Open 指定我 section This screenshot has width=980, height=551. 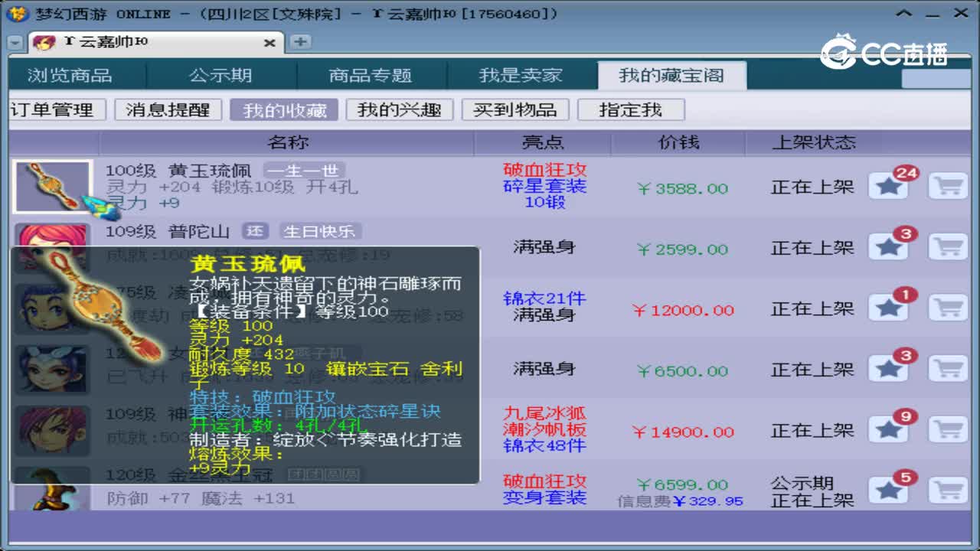coord(631,109)
